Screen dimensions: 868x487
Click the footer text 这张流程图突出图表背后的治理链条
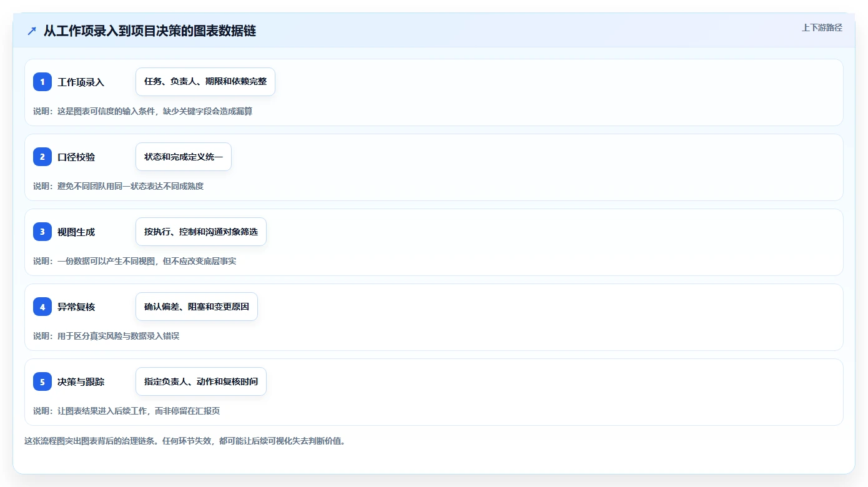click(x=90, y=441)
